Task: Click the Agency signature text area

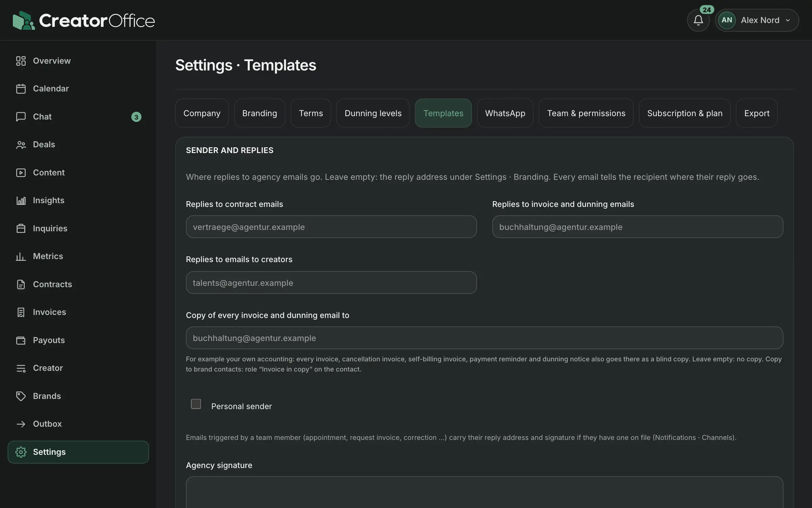Action: (x=484, y=492)
